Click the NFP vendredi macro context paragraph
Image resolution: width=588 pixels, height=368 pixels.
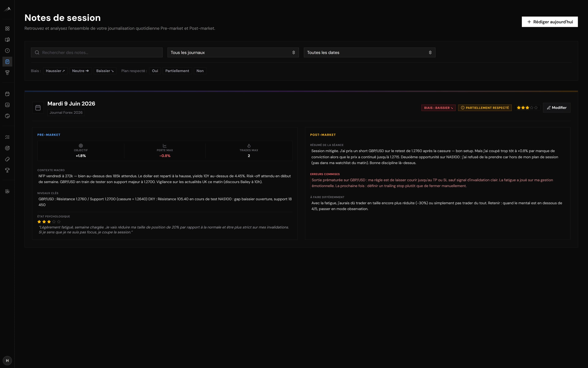(x=164, y=179)
